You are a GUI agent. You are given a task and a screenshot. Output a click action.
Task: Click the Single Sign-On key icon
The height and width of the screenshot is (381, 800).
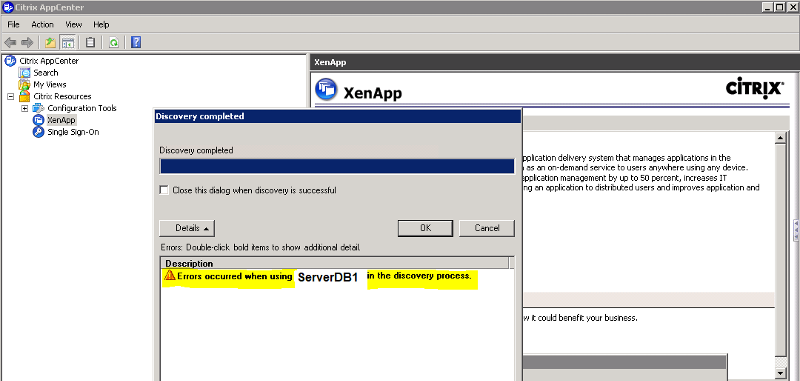38,132
